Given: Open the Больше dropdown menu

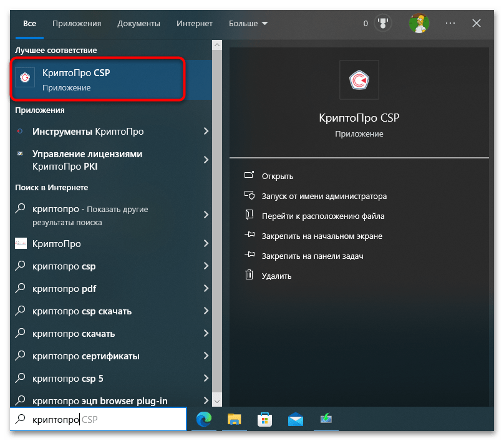Looking at the screenshot, I should click(248, 24).
